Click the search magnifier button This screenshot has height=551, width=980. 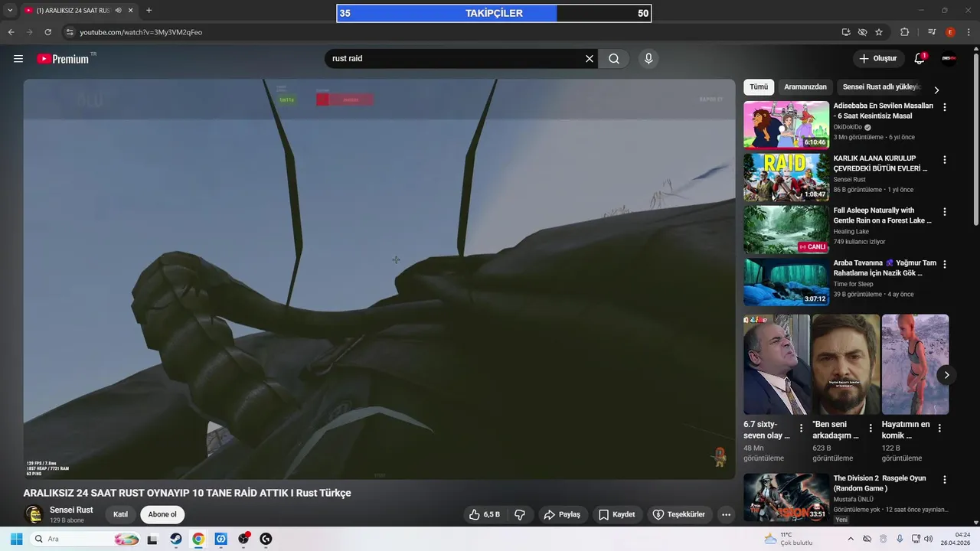pyautogui.click(x=614, y=59)
